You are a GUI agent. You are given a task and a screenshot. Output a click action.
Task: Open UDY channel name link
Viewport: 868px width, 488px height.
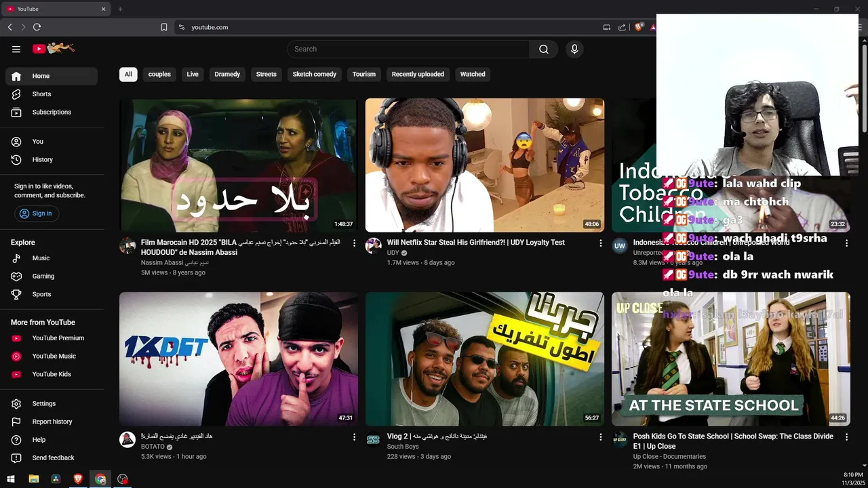coord(393,253)
